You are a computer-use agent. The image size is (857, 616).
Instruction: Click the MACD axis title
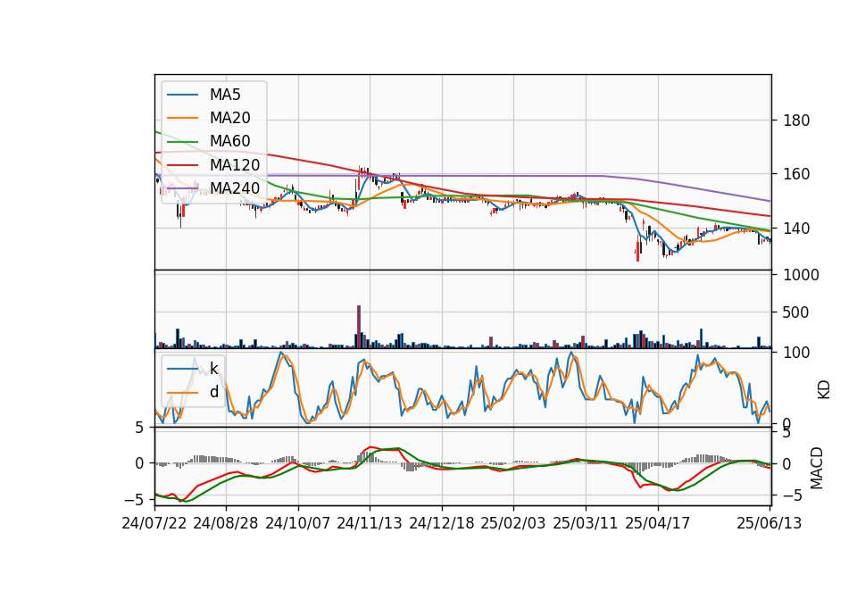817,468
